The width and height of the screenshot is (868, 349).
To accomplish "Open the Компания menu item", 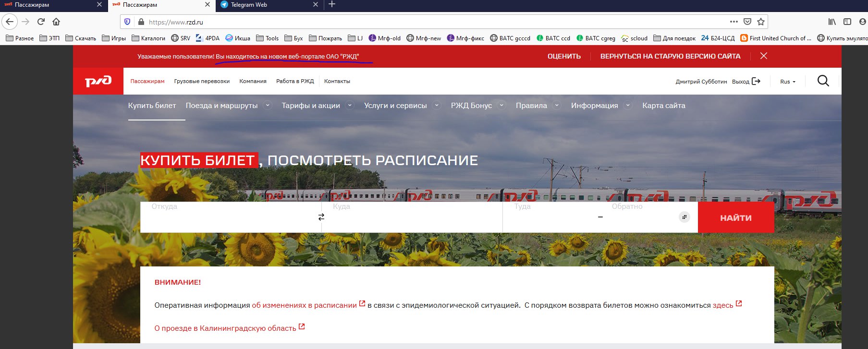I will pyautogui.click(x=253, y=81).
